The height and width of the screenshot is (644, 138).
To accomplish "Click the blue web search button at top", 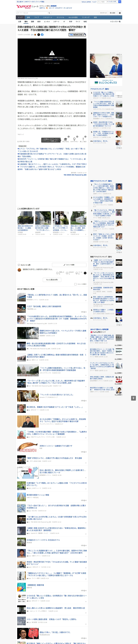I will (x=120, y=2).
